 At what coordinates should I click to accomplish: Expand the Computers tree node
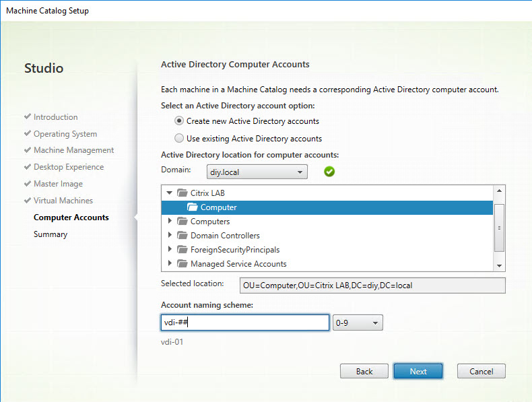pos(170,222)
